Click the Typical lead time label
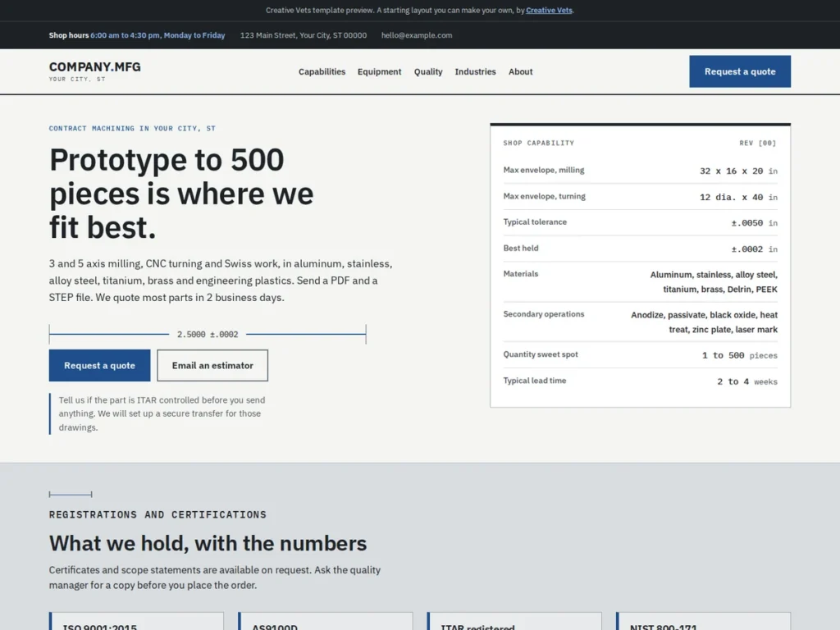The width and height of the screenshot is (840, 630). coord(535,381)
